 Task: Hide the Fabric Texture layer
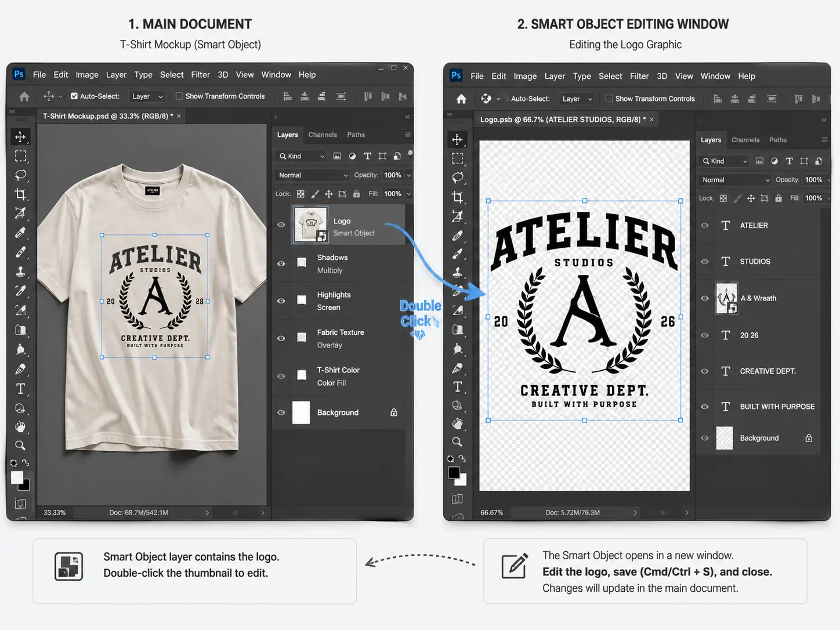point(281,338)
